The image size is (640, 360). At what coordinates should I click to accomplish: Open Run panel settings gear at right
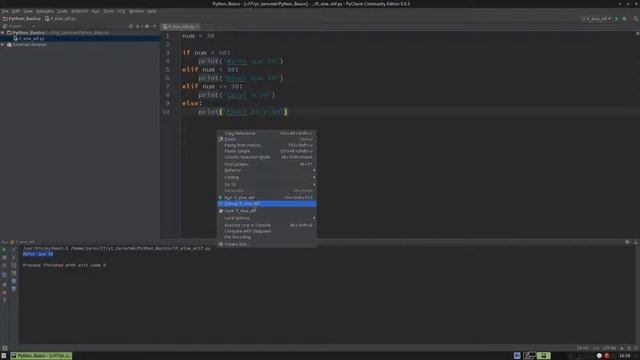[x=627, y=242]
